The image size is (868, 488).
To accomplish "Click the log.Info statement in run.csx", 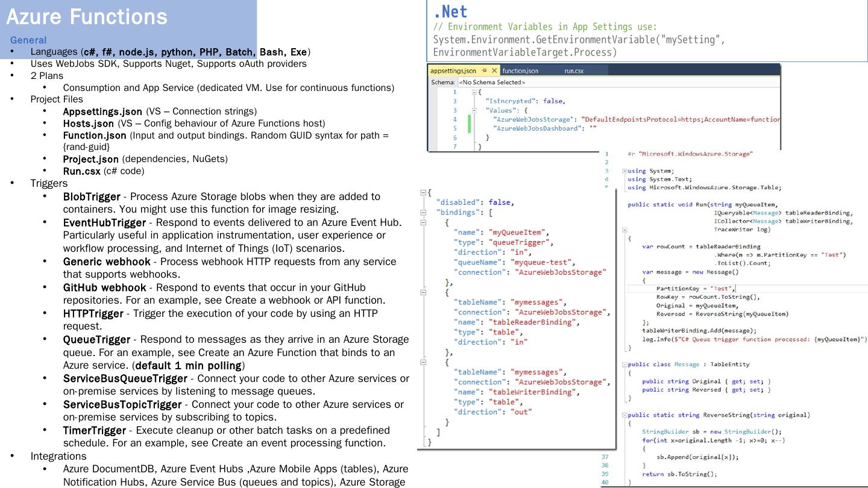I will coord(755,339).
